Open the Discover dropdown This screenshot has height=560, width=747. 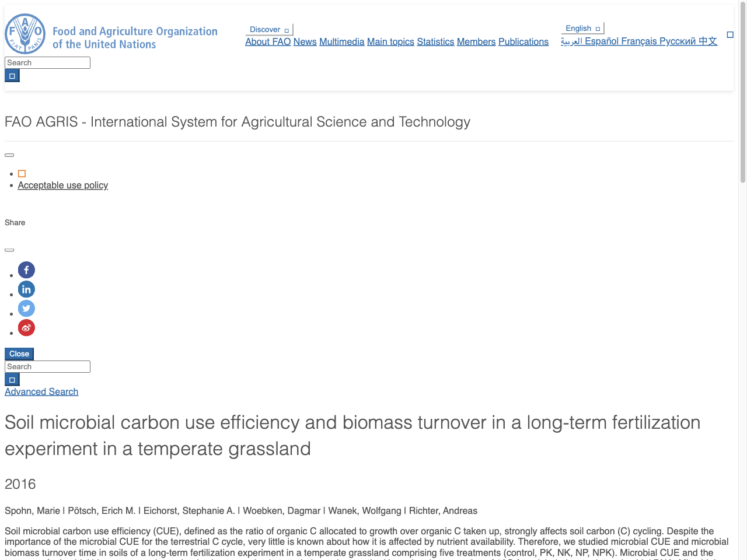(268, 29)
